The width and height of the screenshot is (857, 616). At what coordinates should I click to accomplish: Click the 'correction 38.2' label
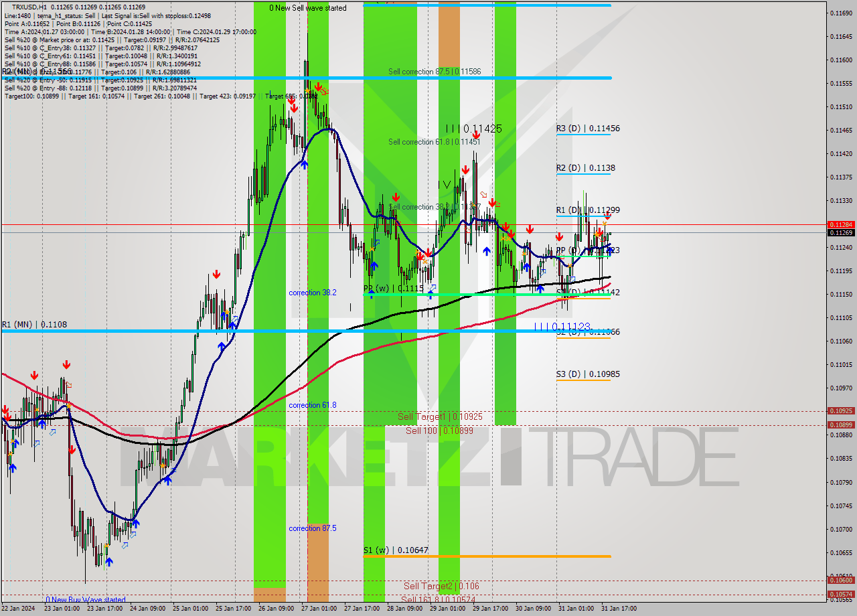click(313, 293)
